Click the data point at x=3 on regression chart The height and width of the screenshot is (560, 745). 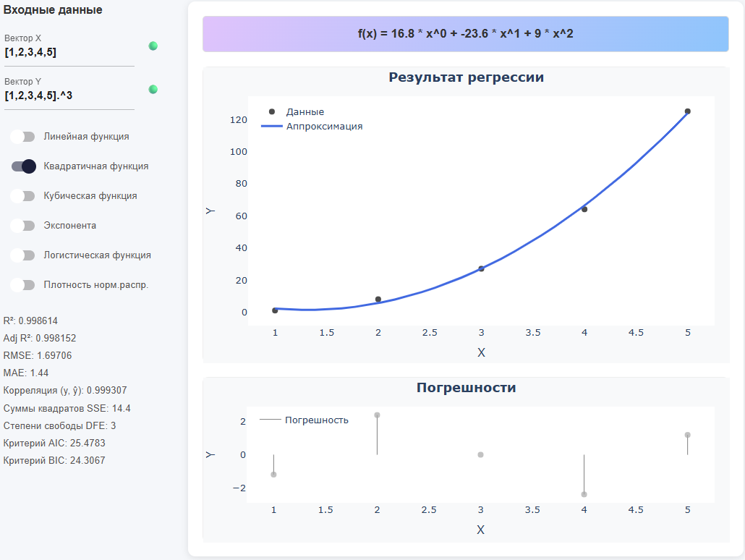[481, 267]
